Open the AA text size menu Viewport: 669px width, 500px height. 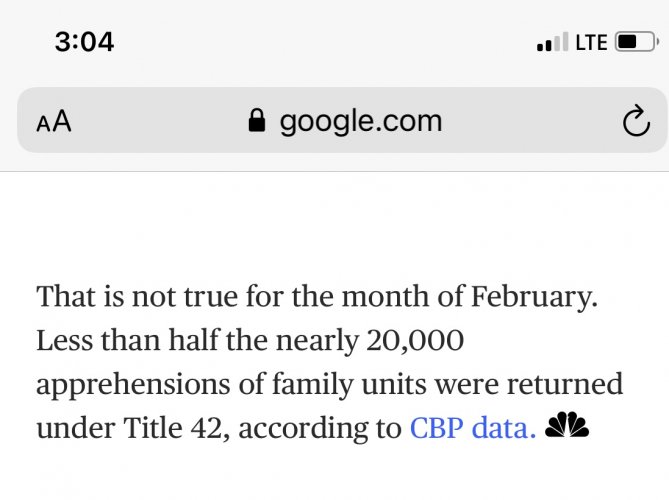[54, 122]
